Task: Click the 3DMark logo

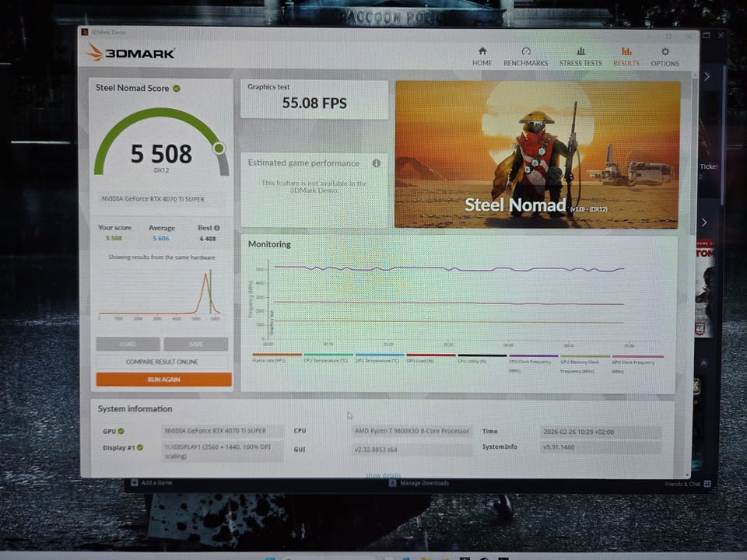Action: [x=131, y=52]
